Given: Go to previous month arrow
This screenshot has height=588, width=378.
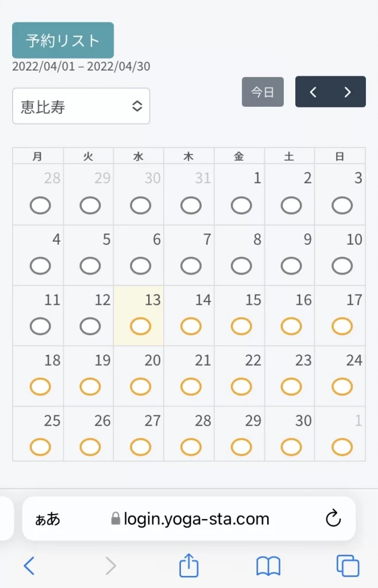Looking at the screenshot, I should point(313,92).
